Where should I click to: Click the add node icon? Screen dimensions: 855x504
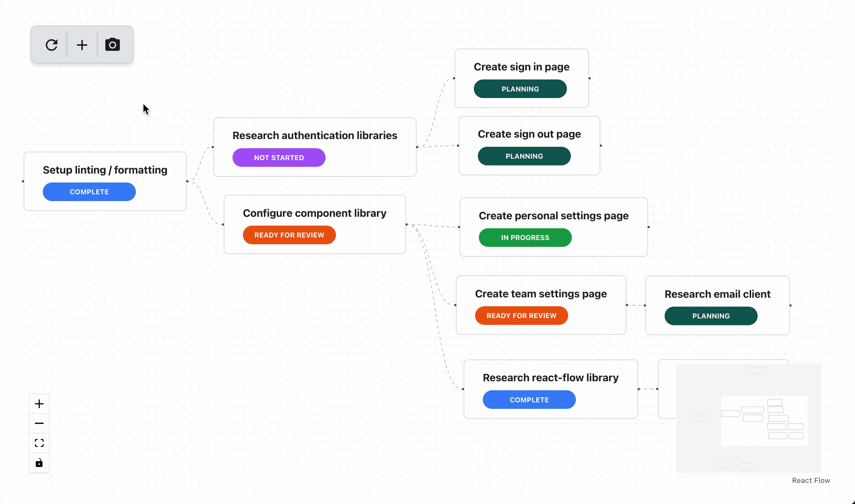[x=82, y=44]
